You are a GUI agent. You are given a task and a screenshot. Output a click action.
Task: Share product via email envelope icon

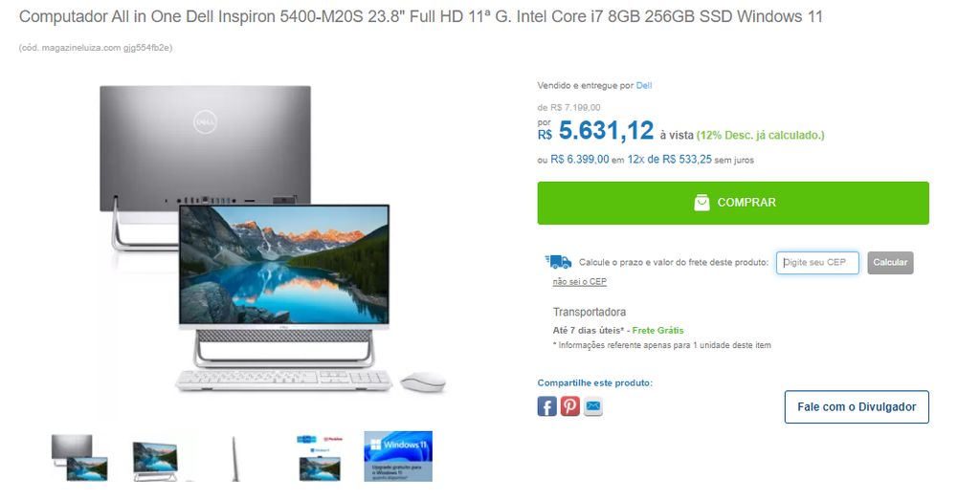click(x=593, y=406)
